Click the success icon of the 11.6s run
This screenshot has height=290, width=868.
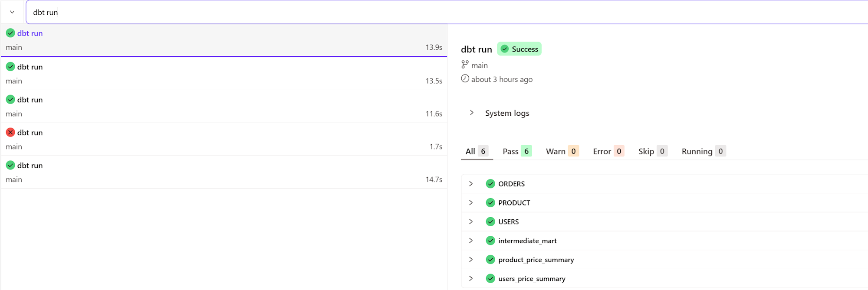coord(10,100)
